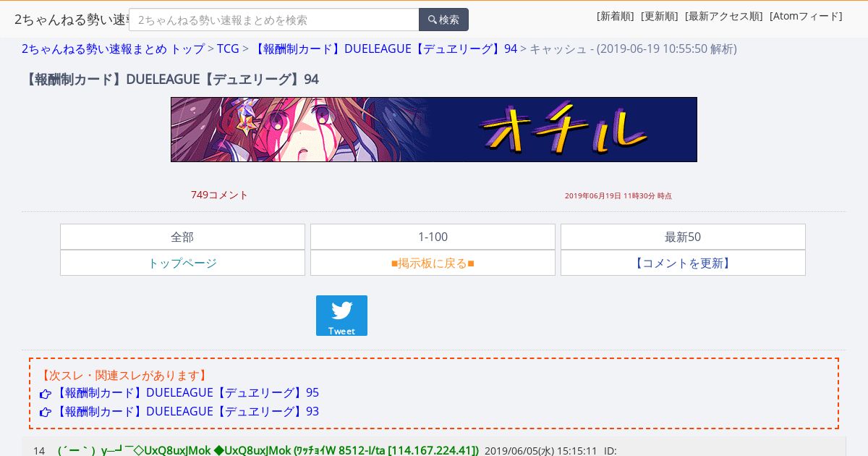
Task: Open the [Atomフィード] link
Action: tap(806, 16)
